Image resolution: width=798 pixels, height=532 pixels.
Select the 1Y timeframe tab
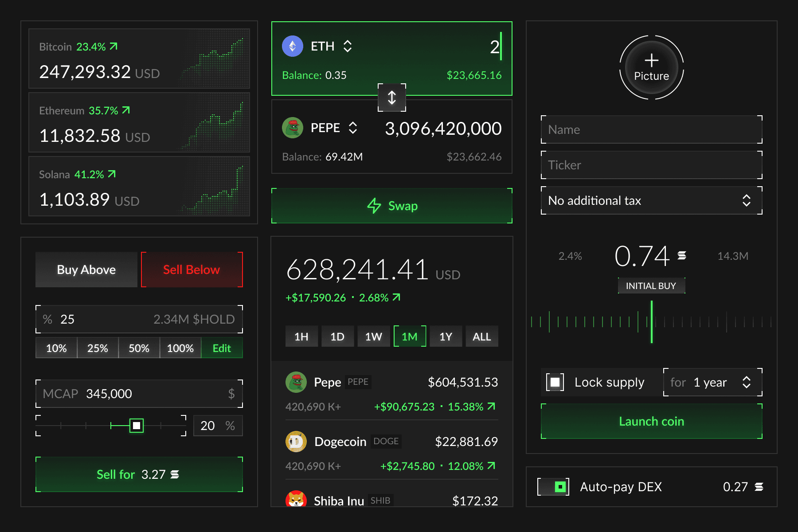(x=446, y=336)
